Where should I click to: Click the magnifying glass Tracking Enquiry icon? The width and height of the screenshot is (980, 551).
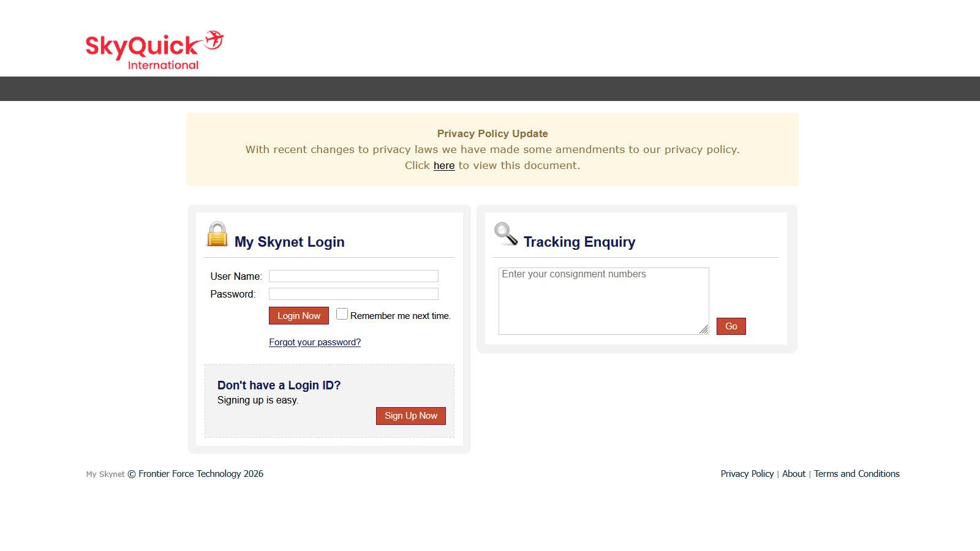506,234
